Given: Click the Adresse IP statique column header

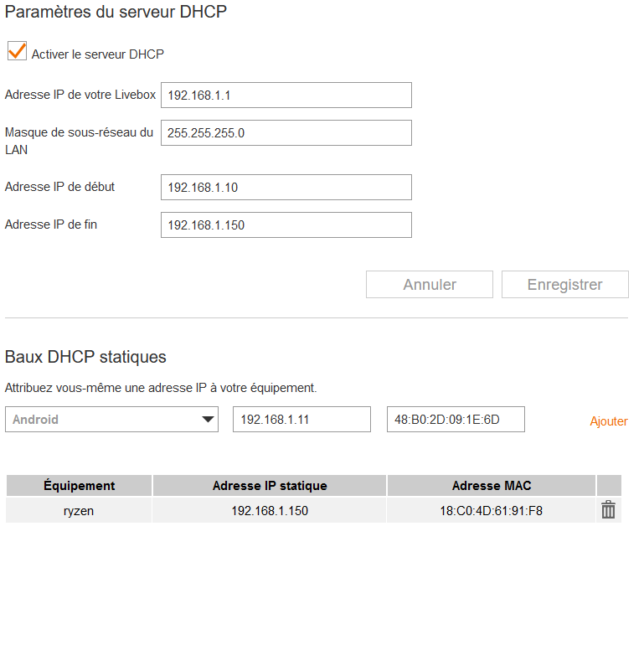Looking at the screenshot, I should [x=270, y=486].
